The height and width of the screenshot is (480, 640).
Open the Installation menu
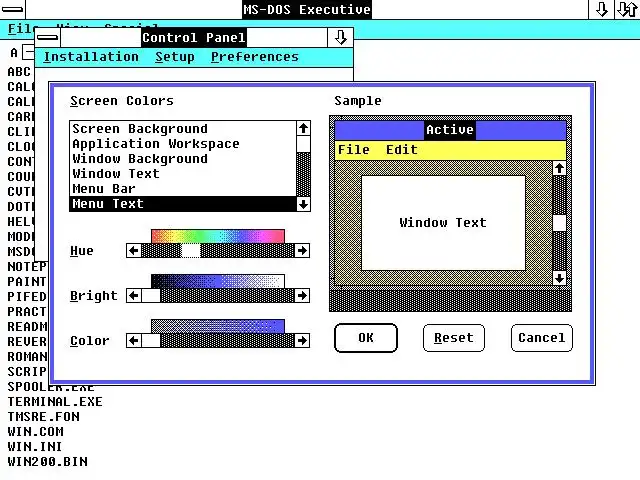pyautogui.click(x=91, y=57)
